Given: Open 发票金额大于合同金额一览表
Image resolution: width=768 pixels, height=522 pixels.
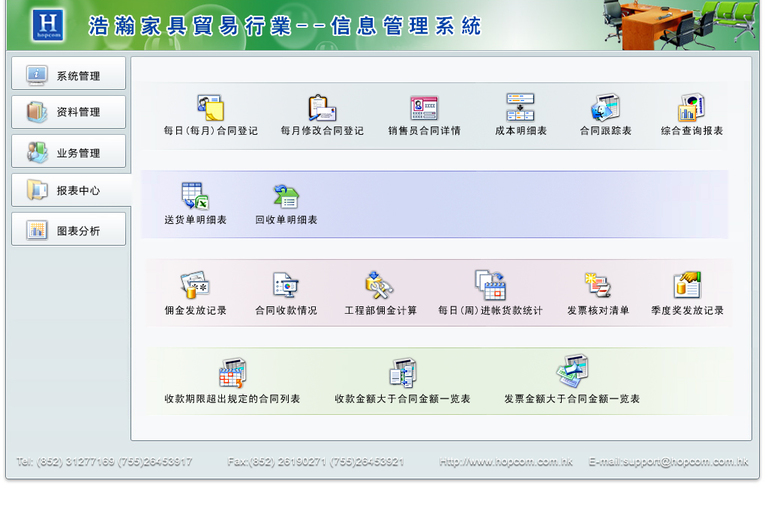Looking at the screenshot, I should point(572,374).
